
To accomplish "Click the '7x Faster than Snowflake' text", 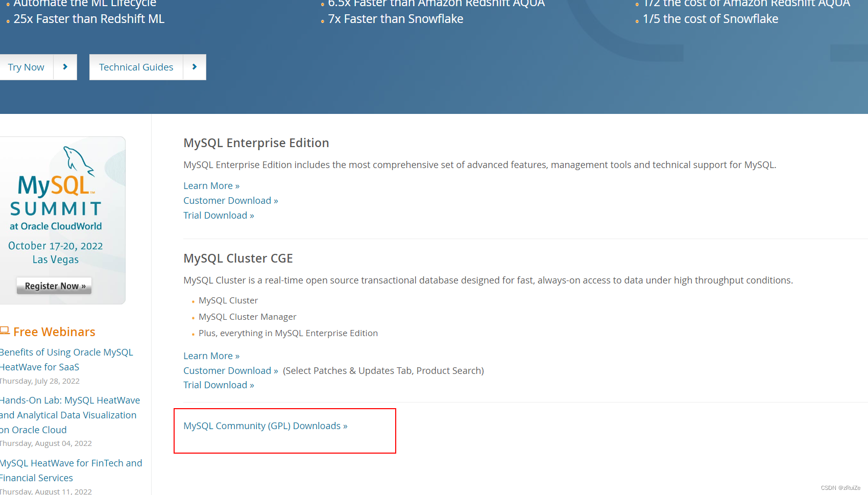I will 396,19.
